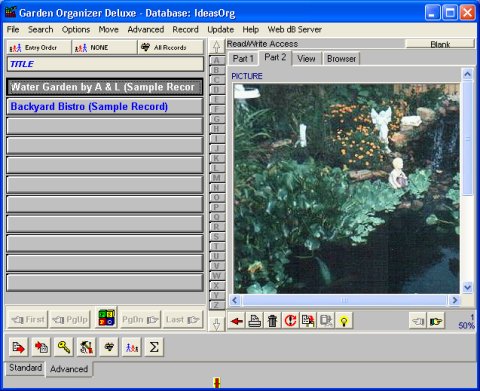
Task: Jump to letter A in alphabet index
Action: [x=217, y=60]
